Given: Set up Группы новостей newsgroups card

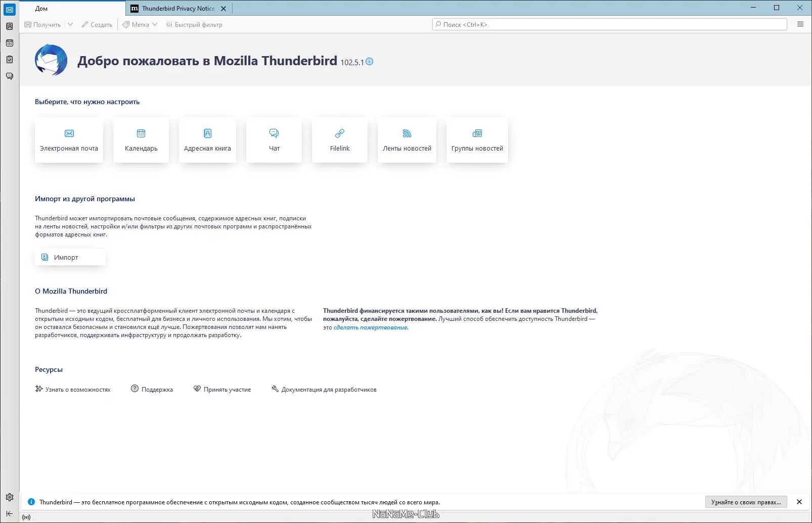Looking at the screenshot, I should point(477,140).
